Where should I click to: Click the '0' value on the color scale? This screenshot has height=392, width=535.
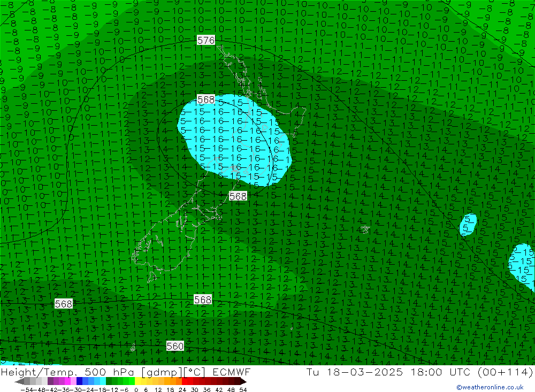click(136, 390)
